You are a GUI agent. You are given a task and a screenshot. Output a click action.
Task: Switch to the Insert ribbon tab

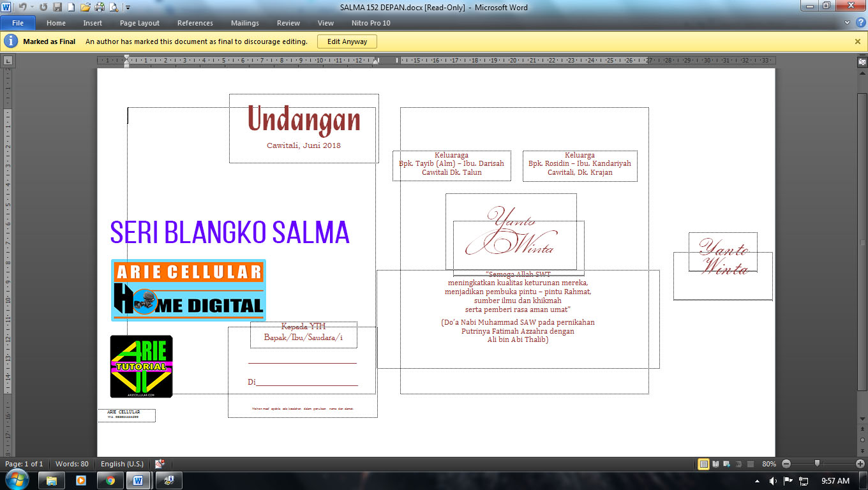point(93,23)
